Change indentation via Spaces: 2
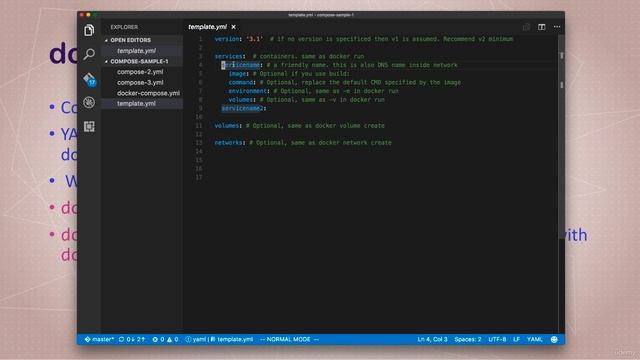The height and width of the screenshot is (360, 640). [x=468, y=339]
